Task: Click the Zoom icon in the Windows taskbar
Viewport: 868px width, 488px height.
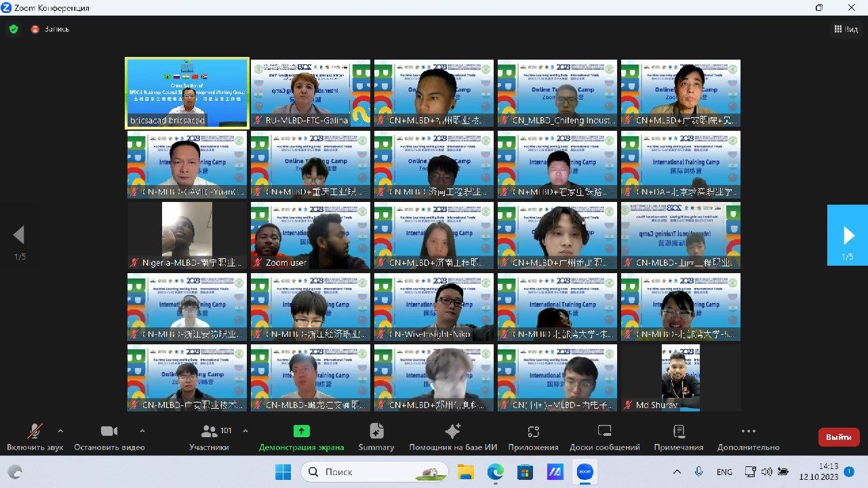Action: 585,472
